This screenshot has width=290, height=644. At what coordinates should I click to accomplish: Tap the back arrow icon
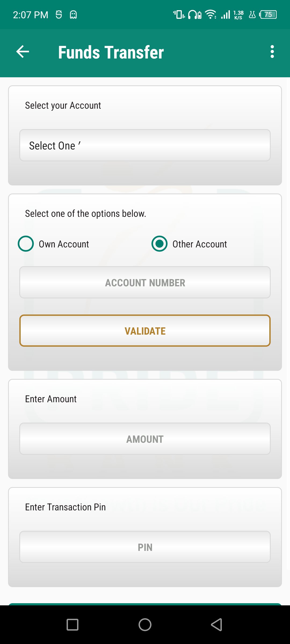click(x=23, y=52)
